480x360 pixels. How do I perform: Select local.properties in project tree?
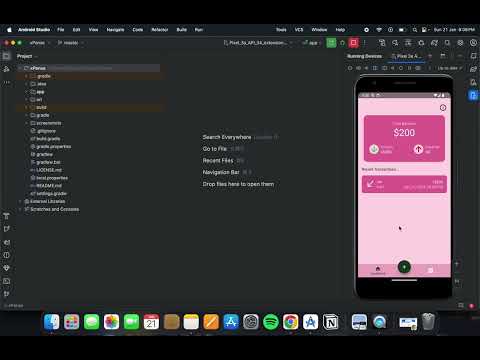tap(49, 178)
